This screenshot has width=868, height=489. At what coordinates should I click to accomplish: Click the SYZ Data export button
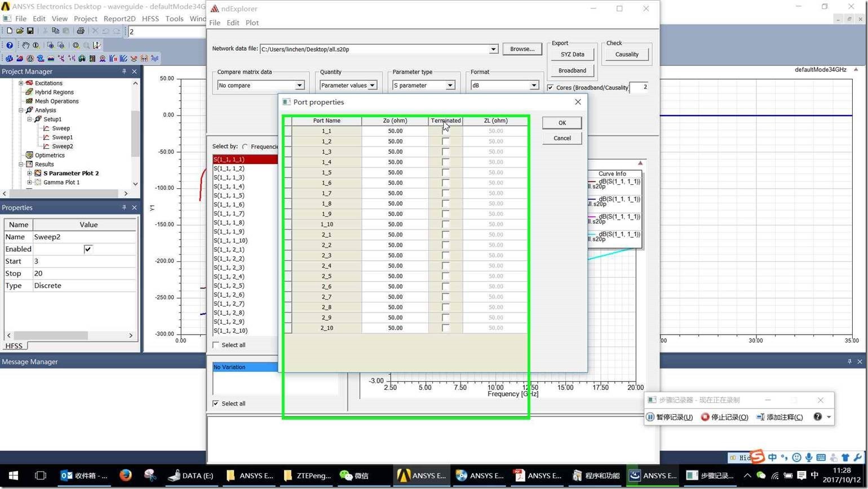[572, 55]
